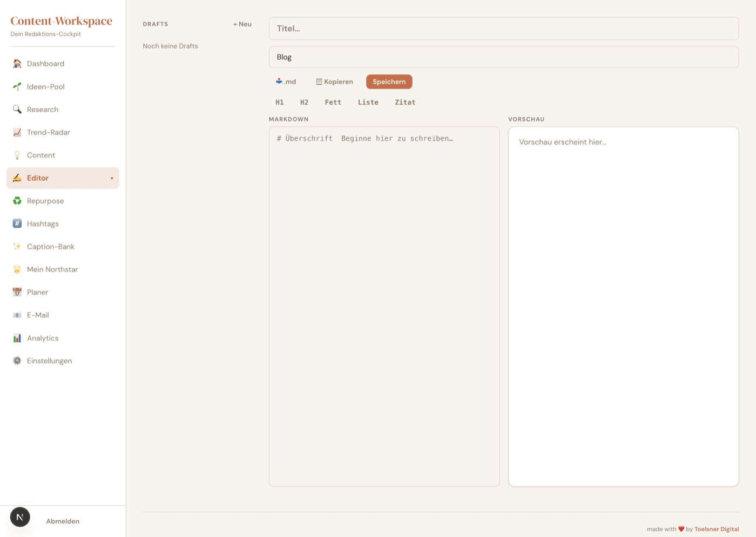Copy content with Kopieren button
This screenshot has width=756, height=537.
(x=335, y=81)
